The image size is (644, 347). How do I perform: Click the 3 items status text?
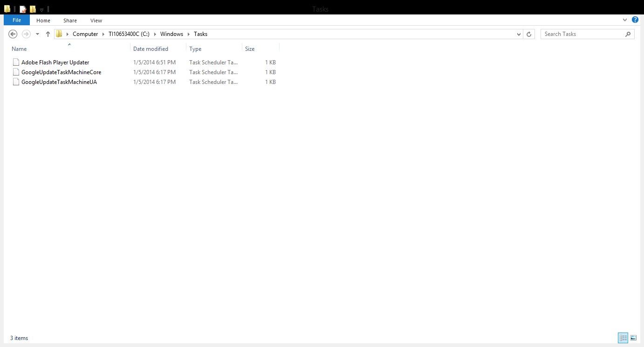click(19, 338)
